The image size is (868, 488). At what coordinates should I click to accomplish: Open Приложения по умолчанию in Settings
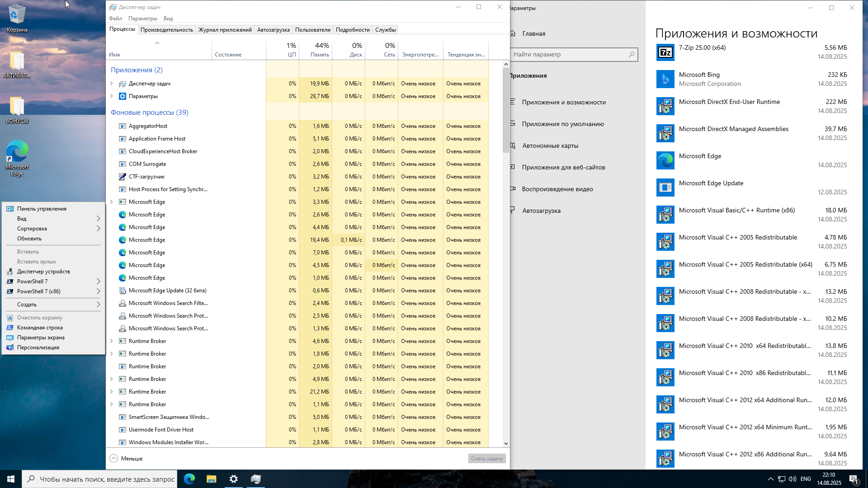(x=563, y=124)
